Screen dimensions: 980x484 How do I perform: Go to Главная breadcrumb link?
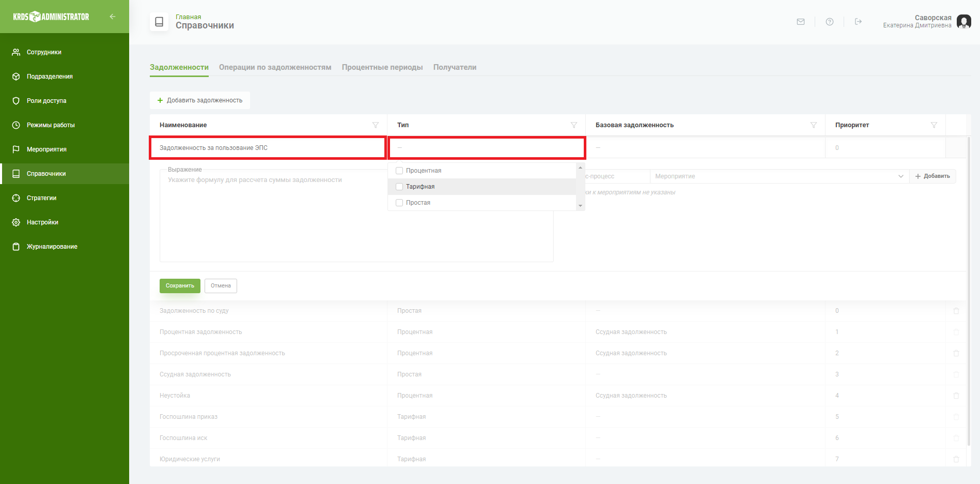tap(188, 17)
